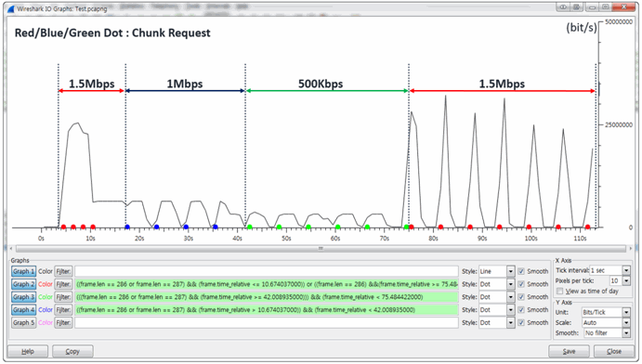This screenshot has height=364, width=642.
Task: Click the Graph 3 green Color label
Action: (46, 297)
